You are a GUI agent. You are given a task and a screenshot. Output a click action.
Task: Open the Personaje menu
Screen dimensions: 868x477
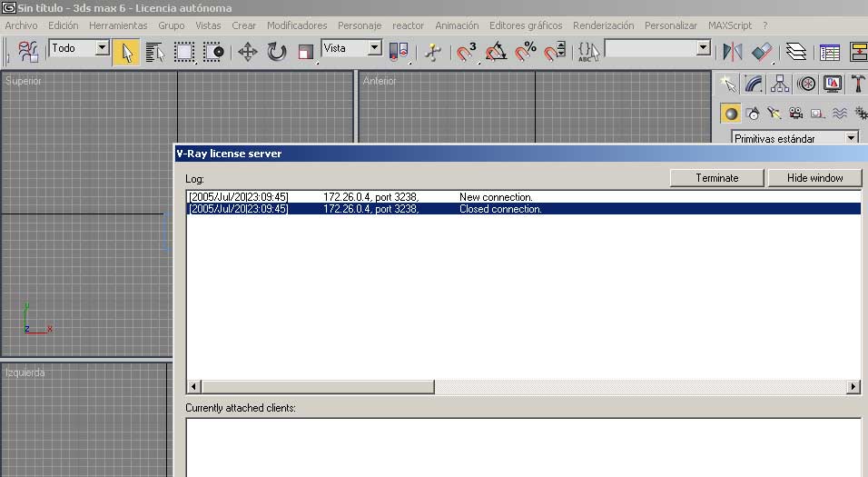click(360, 25)
